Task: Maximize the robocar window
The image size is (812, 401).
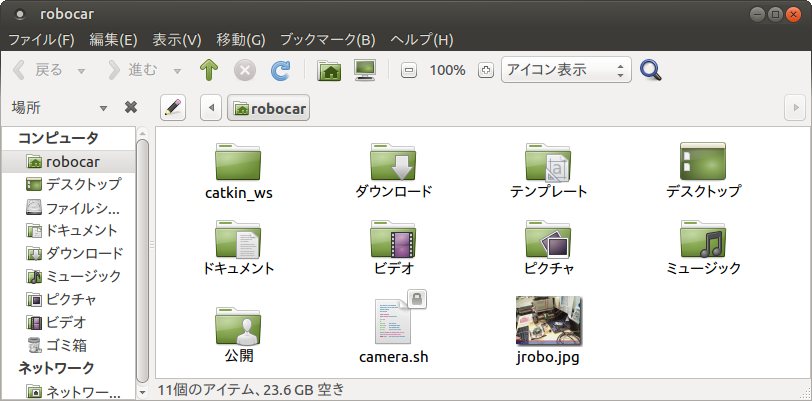Action: (775, 15)
